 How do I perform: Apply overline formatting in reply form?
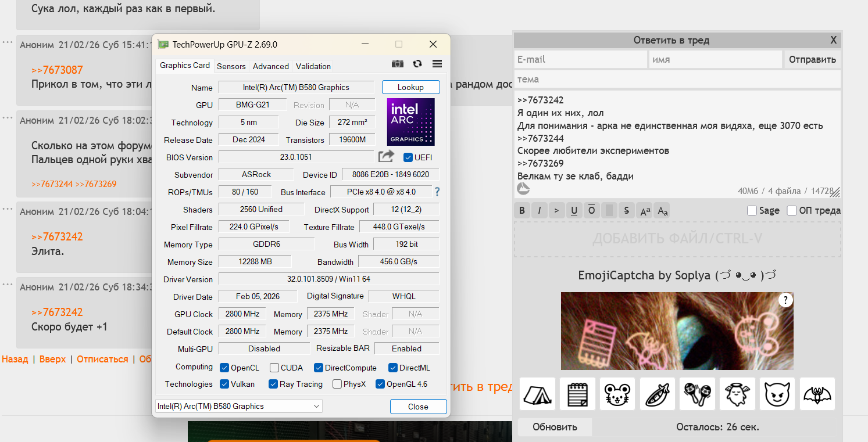(592, 210)
